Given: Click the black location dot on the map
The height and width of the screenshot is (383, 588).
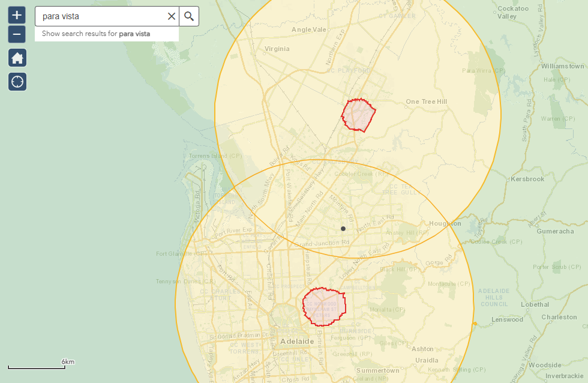Looking at the screenshot, I should pos(343,228).
